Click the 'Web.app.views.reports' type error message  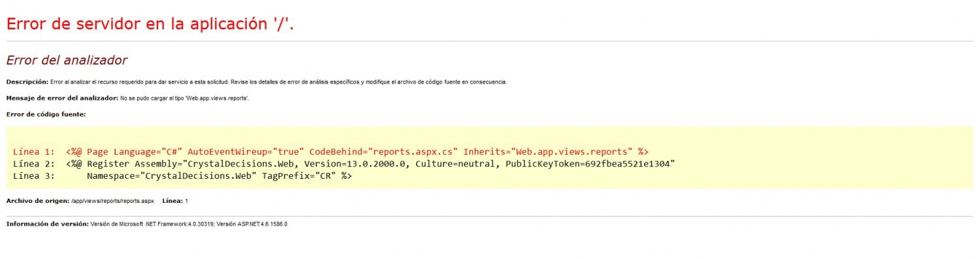(175, 98)
